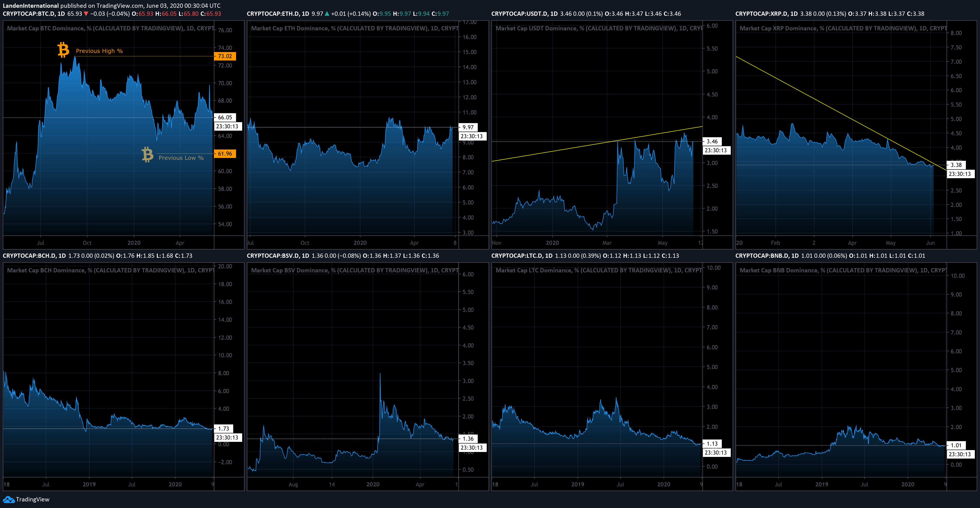Click the 1.36 price label on BSV chart

[468, 439]
